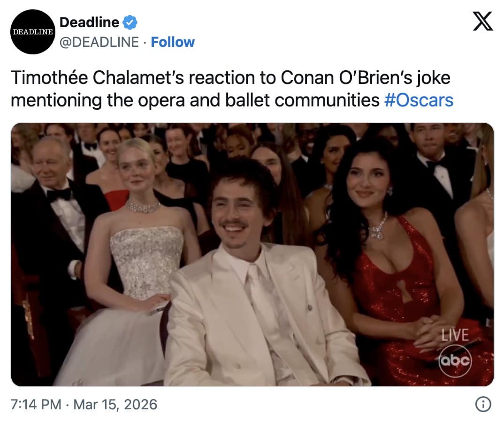Click the blue verified badge
This screenshot has width=504, height=422.
(130, 22)
